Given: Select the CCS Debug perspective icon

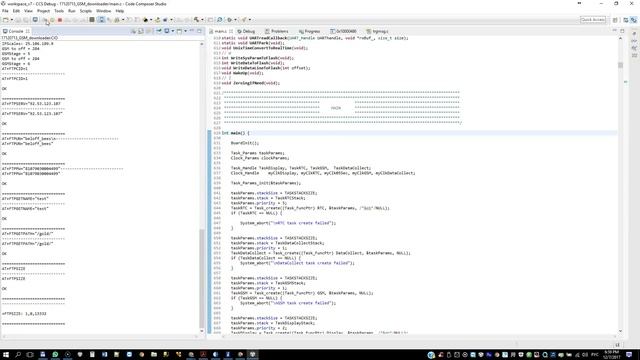Looking at the screenshot, I should (x=633, y=20).
